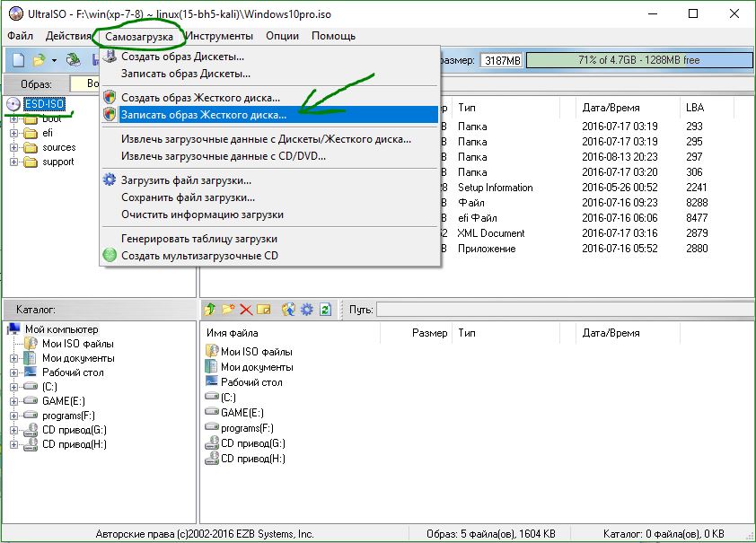The width and height of the screenshot is (756, 543).
Task: Expand the efi folder in the image tree
Action: [14, 133]
